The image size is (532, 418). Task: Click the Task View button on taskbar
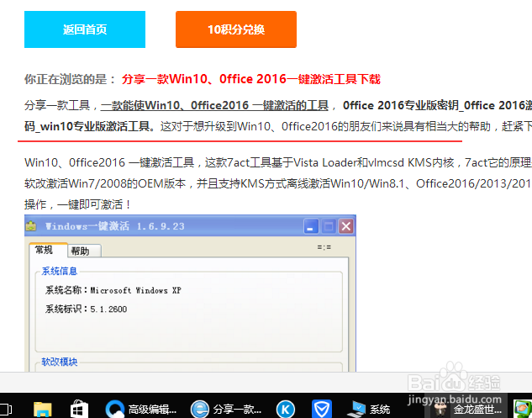pyautogui.click(x=6, y=409)
